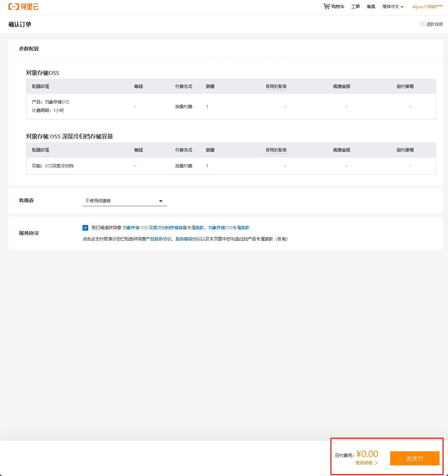Viewport: 448px width, 476px height.
Task: Expand the 不使用优惠券 coupon dropdown
Action: coord(125,201)
